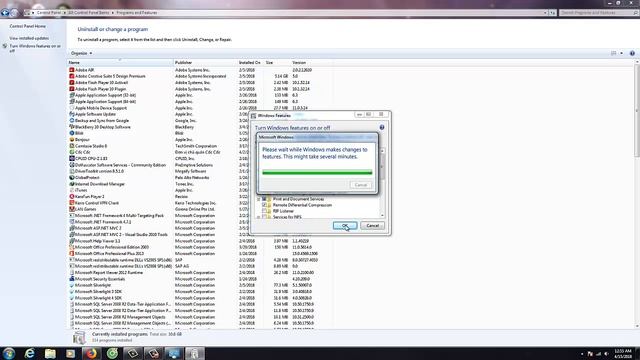Select Apple Mobile Device Support row
This screenshot has height=360, width=640.
(200, 108)
